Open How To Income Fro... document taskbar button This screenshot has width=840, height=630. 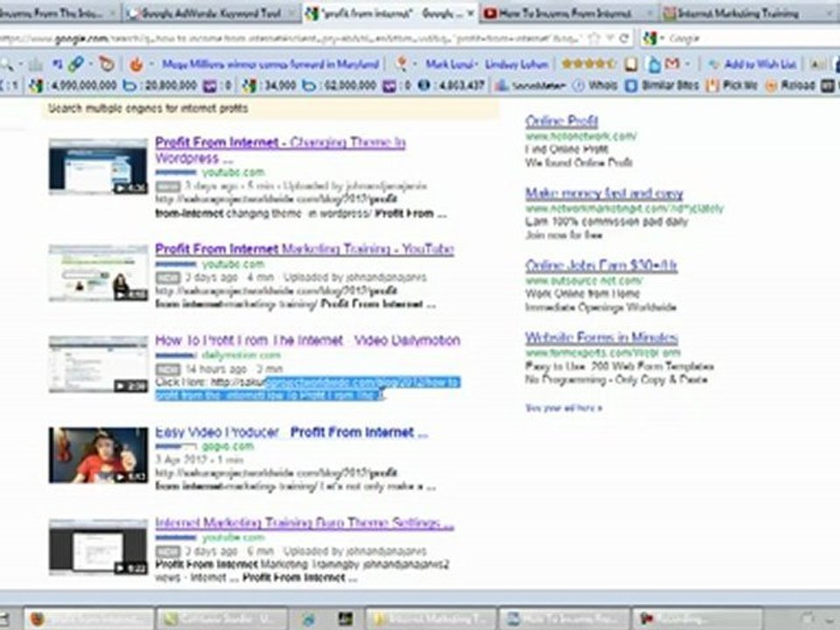tap(564, 619)
